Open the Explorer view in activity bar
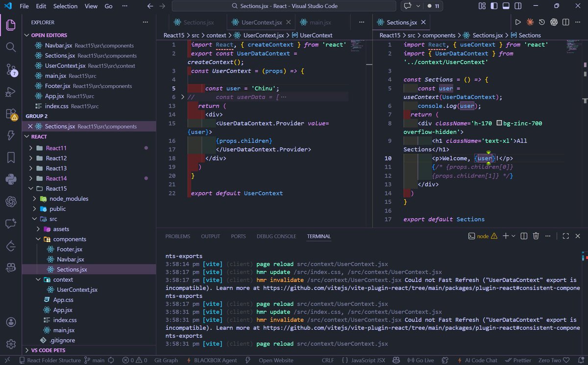 pyautogui.click(x=11, y=25)
